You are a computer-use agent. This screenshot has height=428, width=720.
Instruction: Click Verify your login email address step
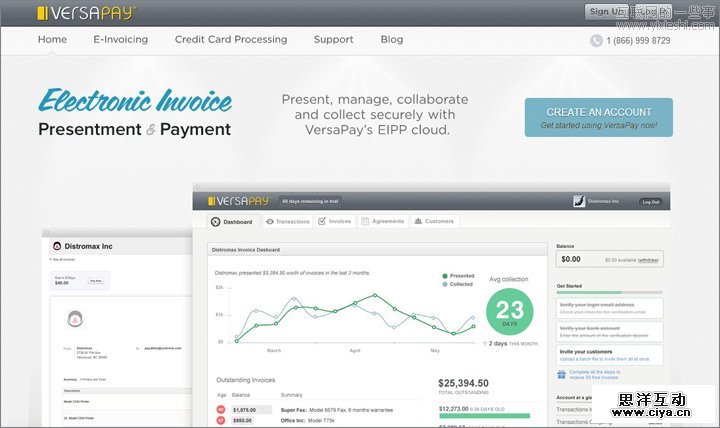click(x=609, y=308)
